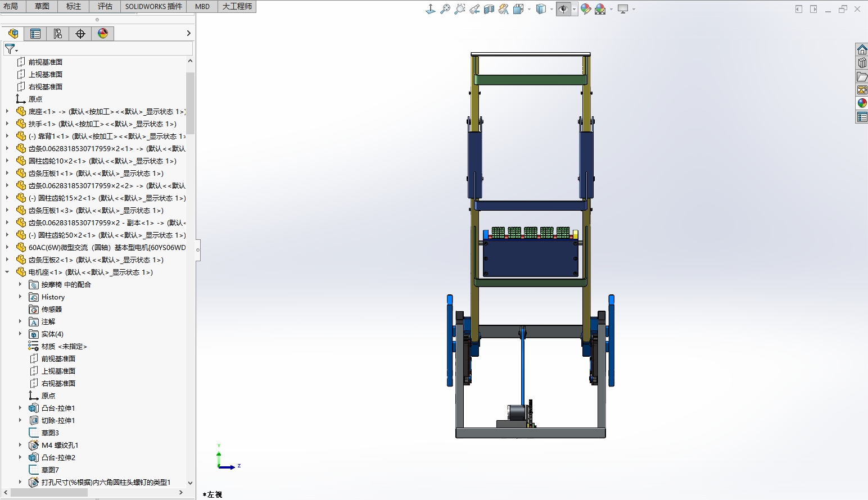
Task: Open the tree filter funnel dropdown
Action: pyautogui.click(x=11, y=49)
